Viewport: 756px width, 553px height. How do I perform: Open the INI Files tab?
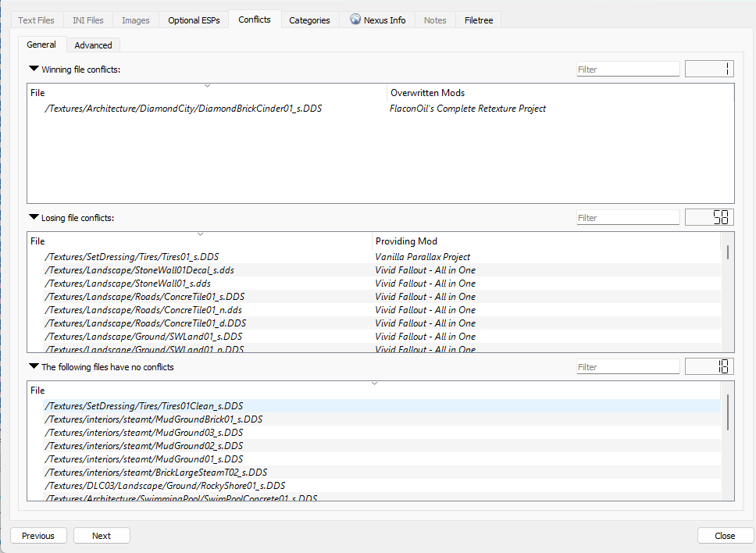tap(87, 20)
